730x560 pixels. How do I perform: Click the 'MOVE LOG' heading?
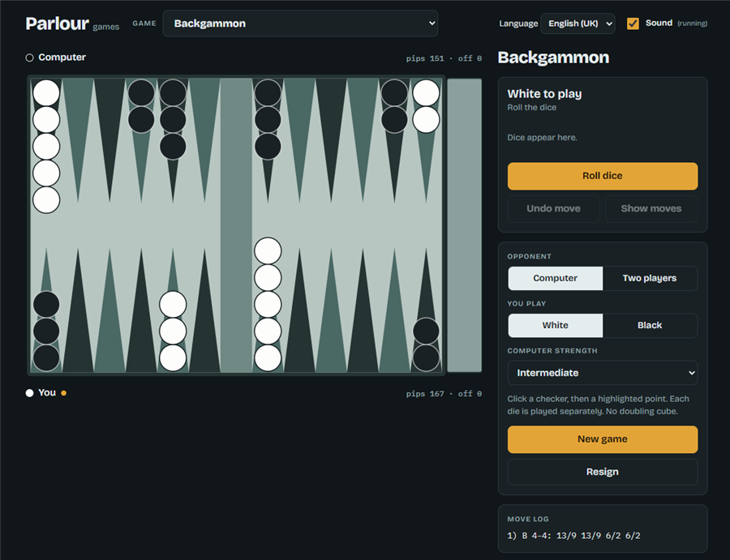coord(528,519)
